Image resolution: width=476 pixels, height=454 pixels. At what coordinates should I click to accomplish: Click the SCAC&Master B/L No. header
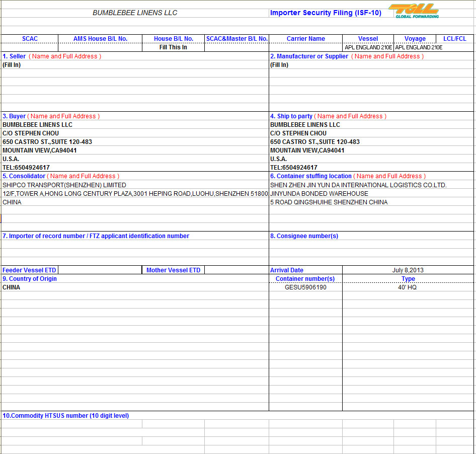237,39
